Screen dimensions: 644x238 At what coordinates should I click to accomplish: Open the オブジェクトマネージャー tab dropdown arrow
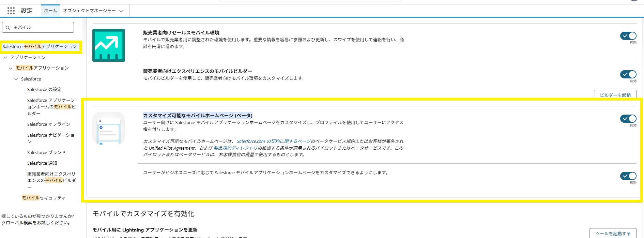[121, 11]
